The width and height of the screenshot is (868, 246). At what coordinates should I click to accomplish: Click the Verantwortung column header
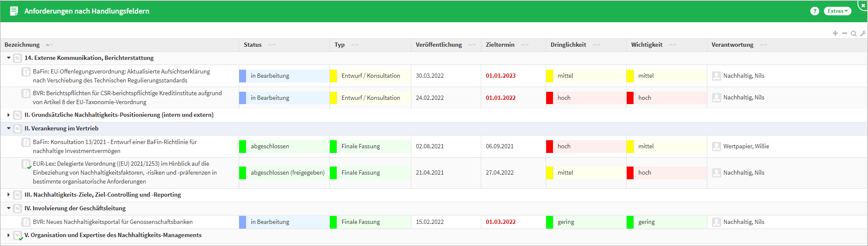pyautogui.click(x=732, y=45)
